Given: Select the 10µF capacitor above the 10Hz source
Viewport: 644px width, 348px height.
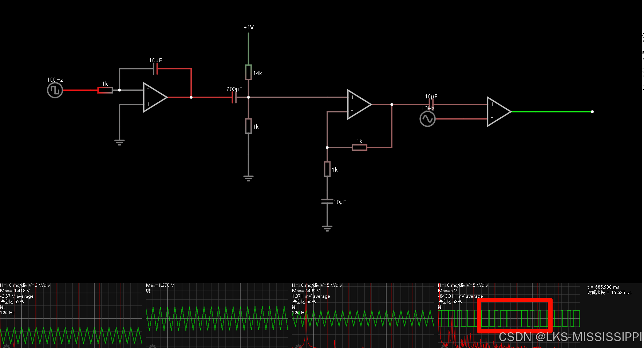Looking at the screenshot, I should (x=431, y=104).
